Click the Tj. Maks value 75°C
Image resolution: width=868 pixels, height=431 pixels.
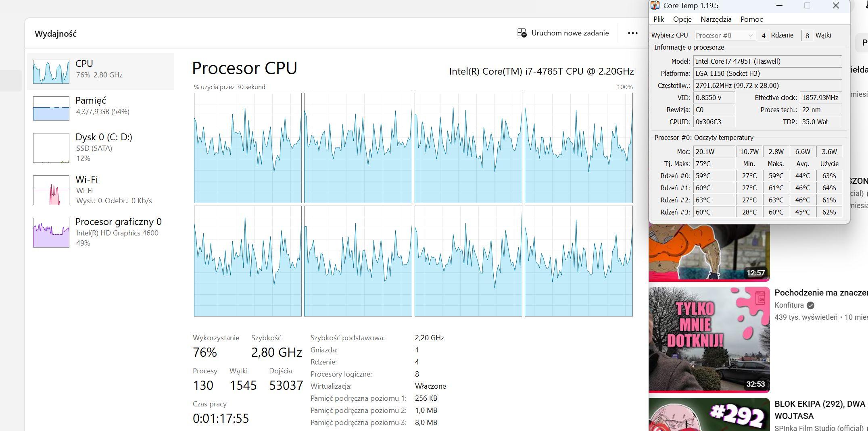(714, 164)
